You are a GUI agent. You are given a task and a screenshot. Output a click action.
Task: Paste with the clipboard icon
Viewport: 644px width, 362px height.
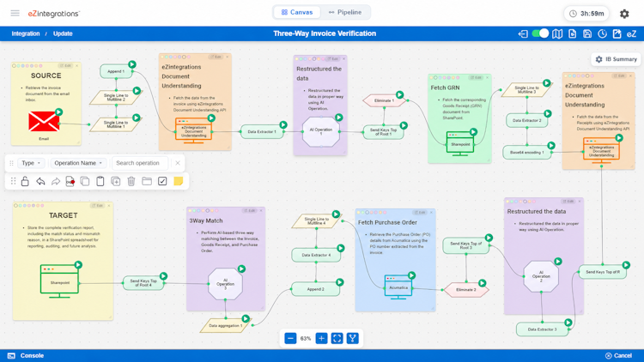click(x=100, y=181)
